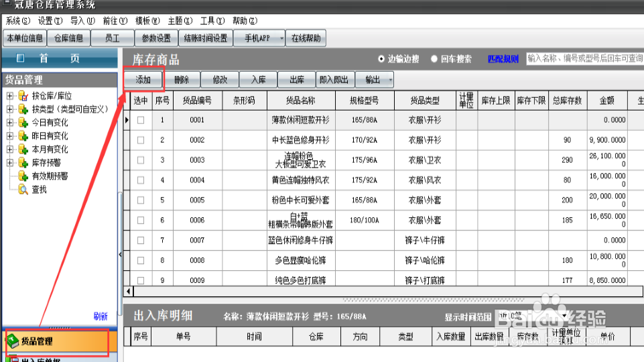Tick checkbox for item 0002

point(141,140)
